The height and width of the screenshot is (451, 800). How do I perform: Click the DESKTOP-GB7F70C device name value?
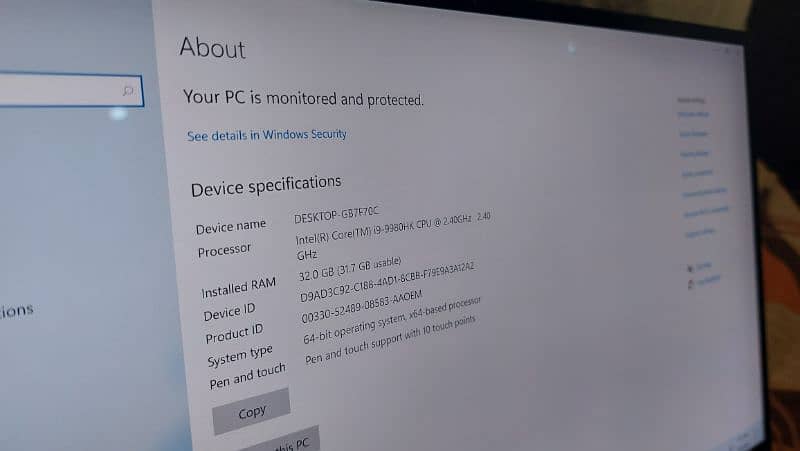coord(337,214)
